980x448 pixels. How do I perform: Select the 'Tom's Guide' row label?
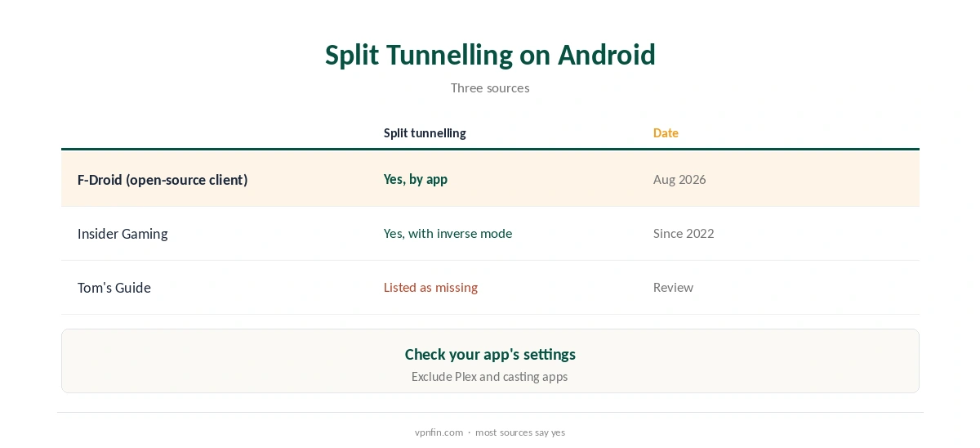(x=114, y=287)
